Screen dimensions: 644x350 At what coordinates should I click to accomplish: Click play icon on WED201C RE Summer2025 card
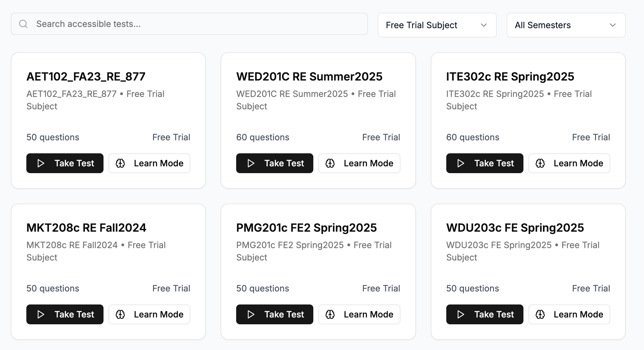[x=251, y=163]
